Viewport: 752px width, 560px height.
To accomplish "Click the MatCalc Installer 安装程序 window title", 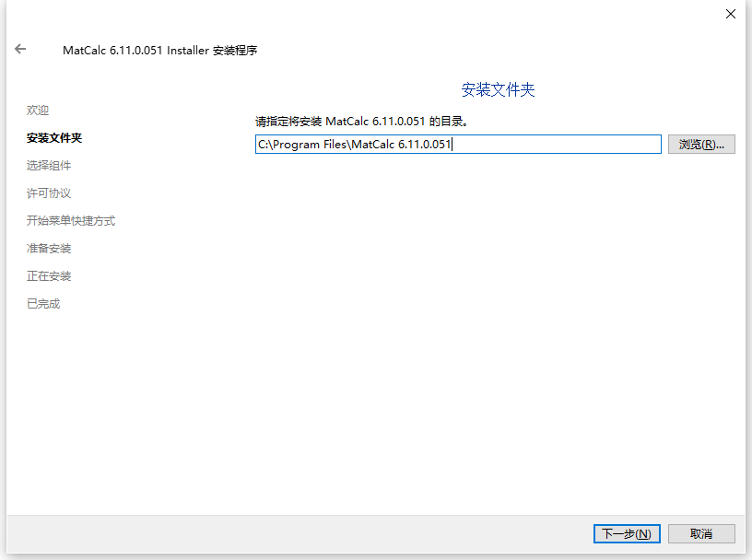I will pos(159,51).
